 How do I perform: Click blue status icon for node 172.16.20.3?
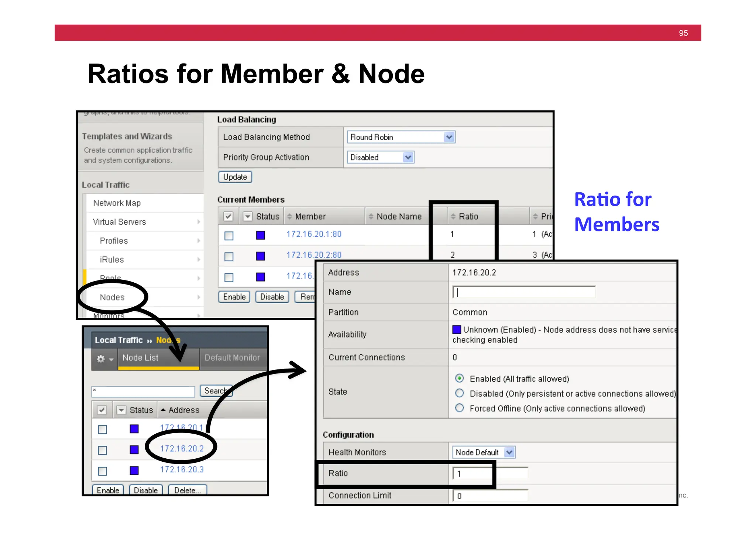click(x=134, y=471)
